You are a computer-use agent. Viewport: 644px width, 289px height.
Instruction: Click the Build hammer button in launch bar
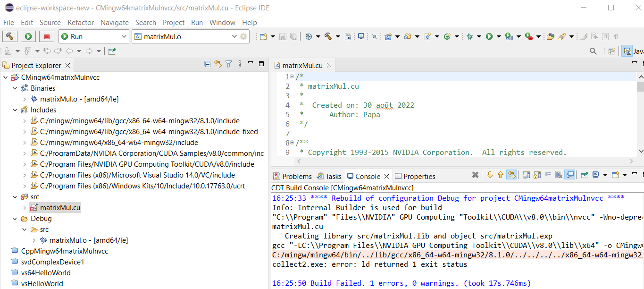9,36
